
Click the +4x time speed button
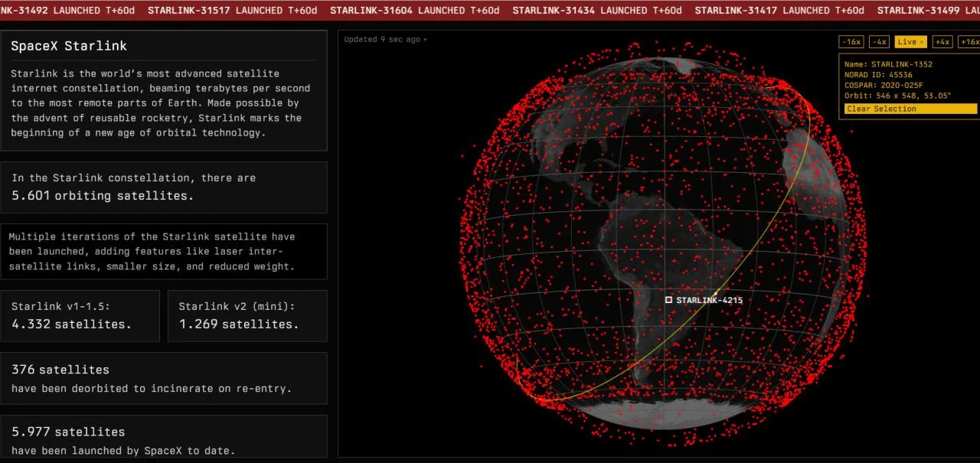tap(941, 41)
